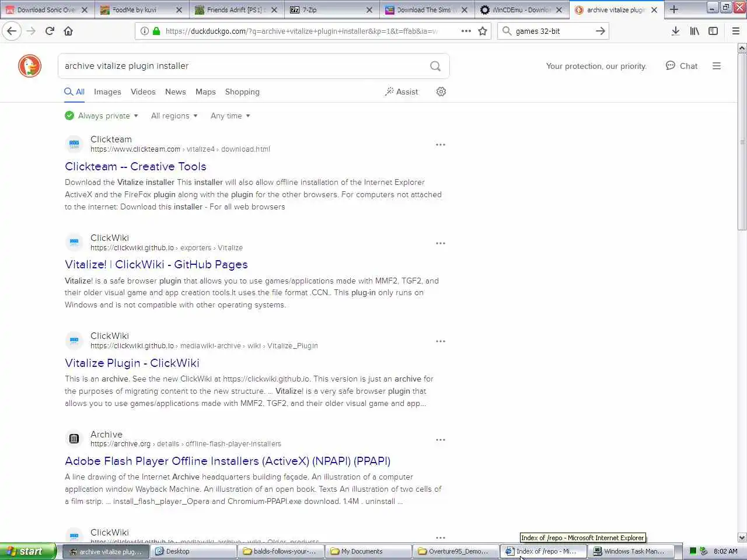This screenshot has height=560, width=747.
Task: Focus the Firefox URL address field
Action: click(x=301, y=31)
